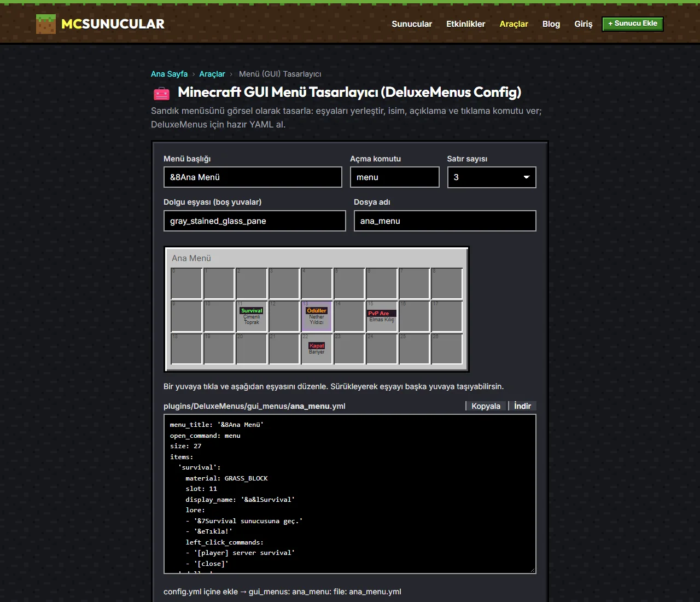Click the Menü başlığı input field
This screenshot has width=700, height=602.
[x=253, y=177]
